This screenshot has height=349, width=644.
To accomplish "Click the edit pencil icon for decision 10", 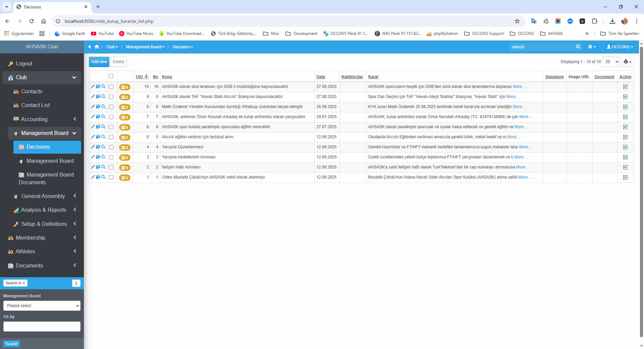I will [x=93, y=87].
